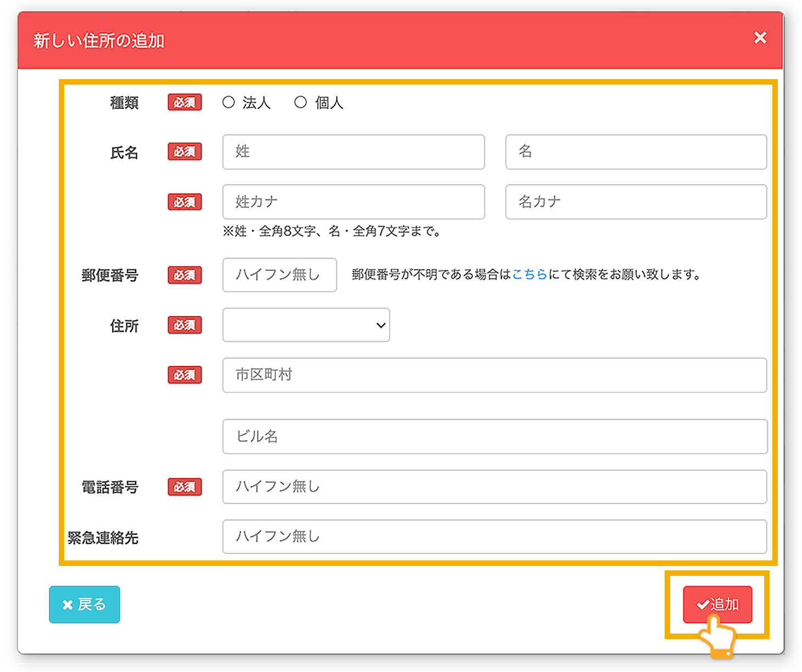This screenshot has height=672, width=802.
Task: Click the 新しい住所の追加 title bar text
Action: pyautogui.click(x=99, y=40)
